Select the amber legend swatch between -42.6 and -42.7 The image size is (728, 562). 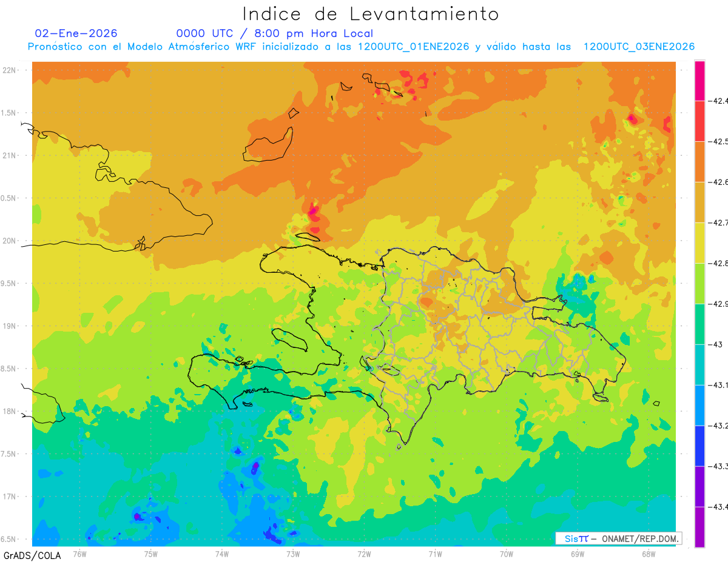click(699, 202)
